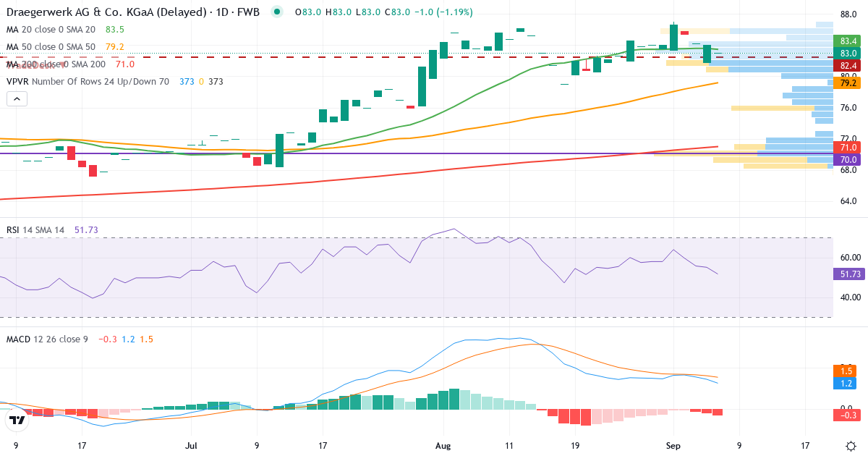Click the purple RSI value 51.73 in legend
The image size is (868, 456).
[86, 230]
